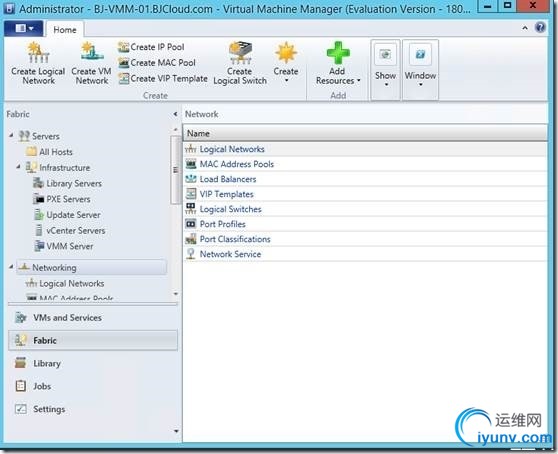The height and width of the screenshot is (454, 558).
Task: Open the Window dropdown button
Action: point(420,69)
